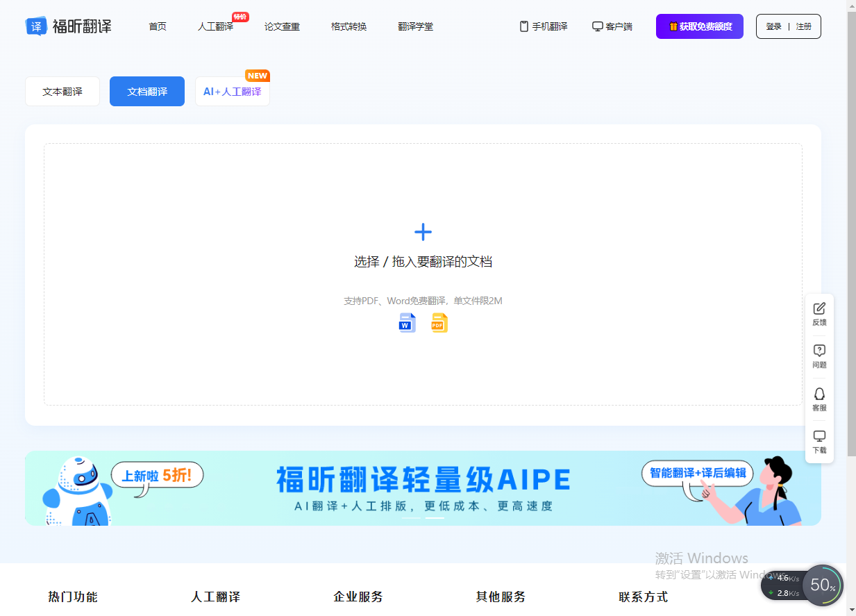Select the second banner carousel indicator
The image size is (856, 616).
pos(435,518)
